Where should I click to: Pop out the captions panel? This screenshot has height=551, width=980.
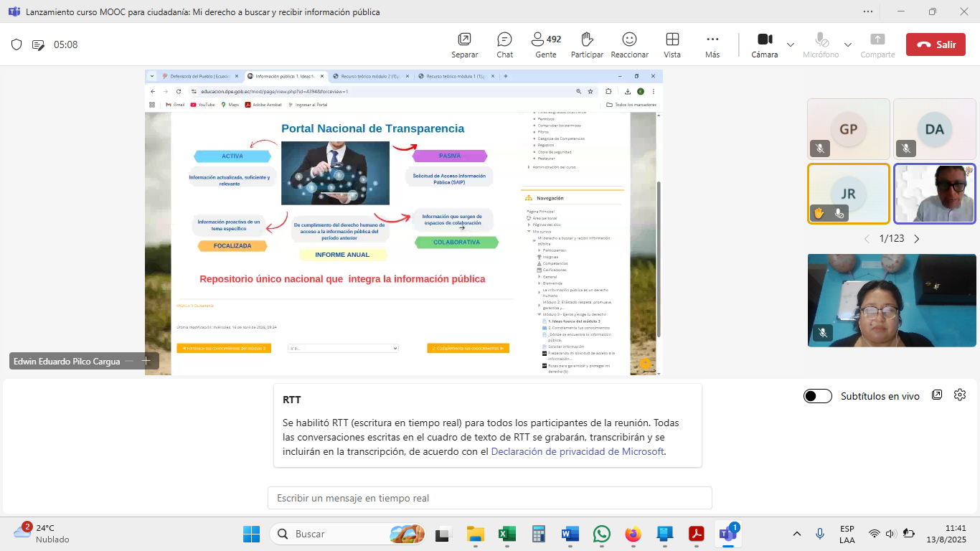937,395
